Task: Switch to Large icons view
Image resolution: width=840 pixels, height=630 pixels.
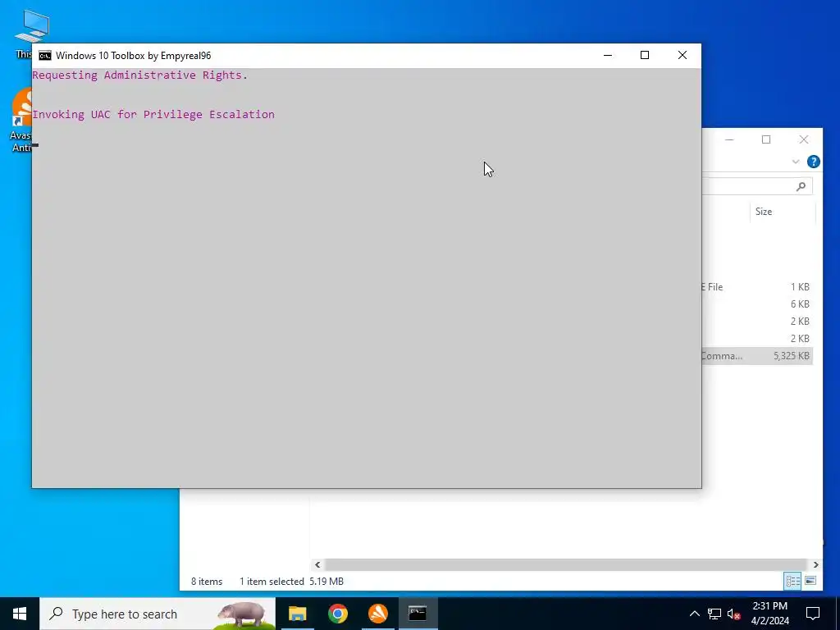Action: pyautogui.click(x=810, y=581)
